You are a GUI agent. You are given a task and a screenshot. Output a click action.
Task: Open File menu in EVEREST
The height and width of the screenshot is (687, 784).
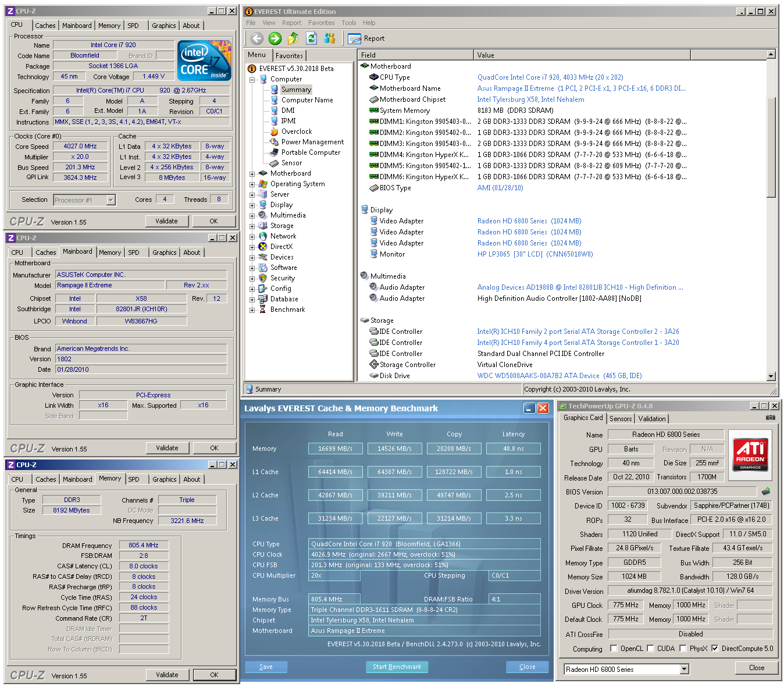coord(251,23)
